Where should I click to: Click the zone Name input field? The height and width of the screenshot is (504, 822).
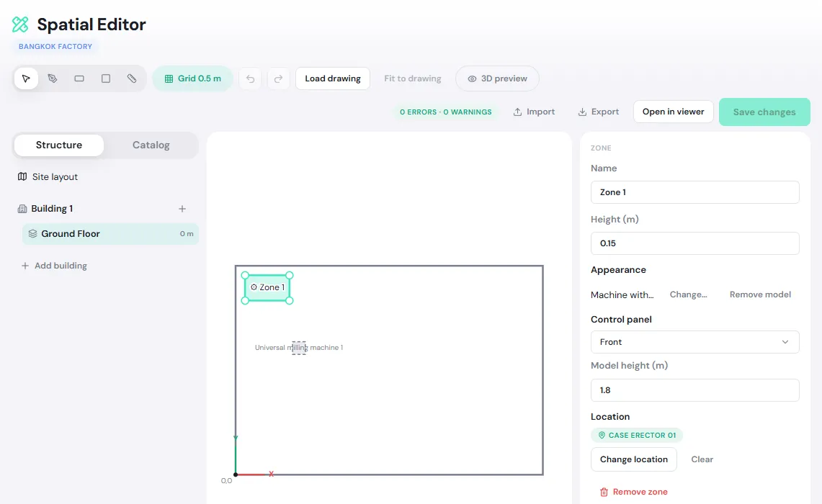(694, 192)
